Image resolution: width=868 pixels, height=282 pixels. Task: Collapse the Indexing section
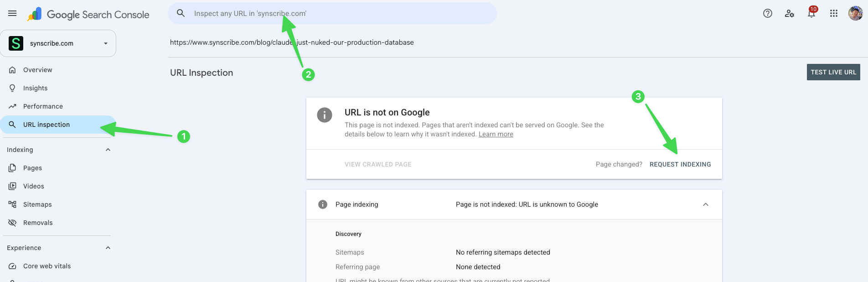pyautogui.click(x=108, y=150)
